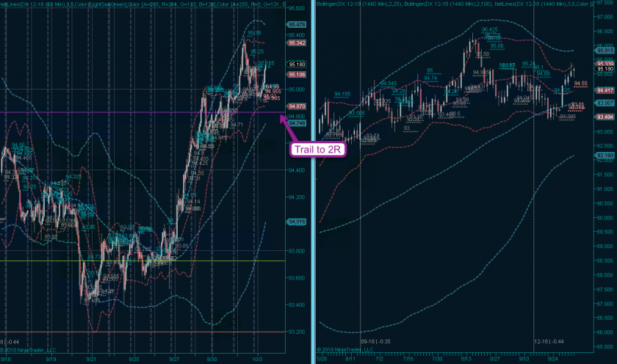Select the 95.106 price marker
Screen dimensions: 617x364
click(x=297, y=75)
